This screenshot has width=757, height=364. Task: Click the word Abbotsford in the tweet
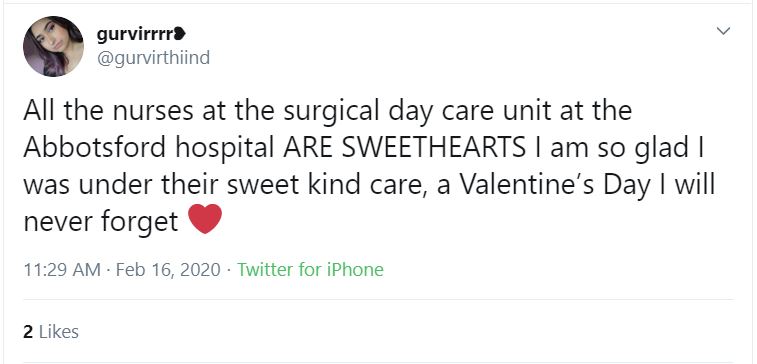(95, 148)
